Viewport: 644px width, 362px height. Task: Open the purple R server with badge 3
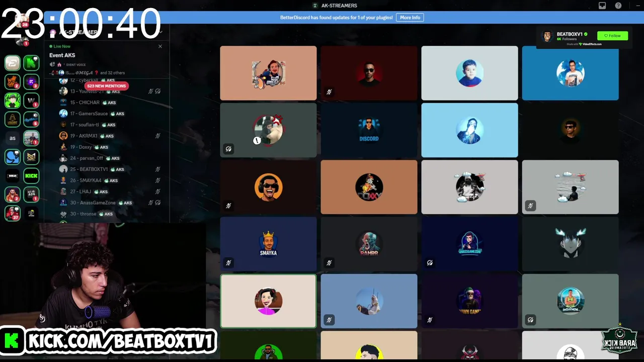click(31, 81)
